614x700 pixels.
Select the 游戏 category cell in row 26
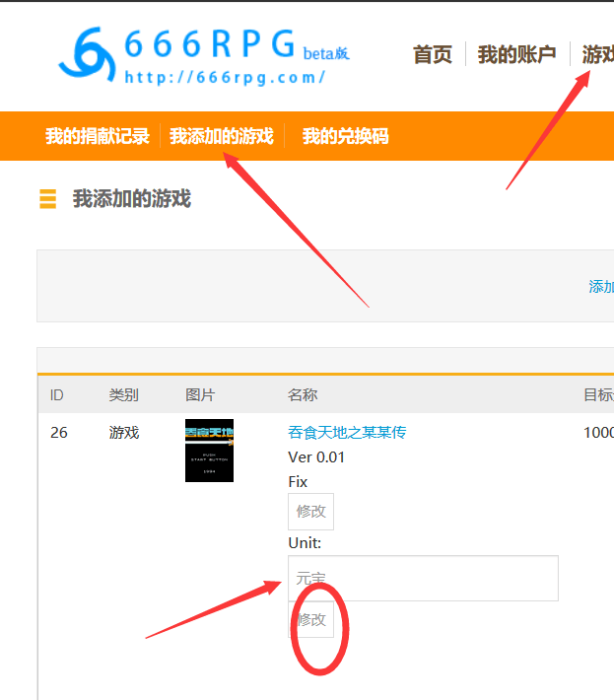[124, 432]
